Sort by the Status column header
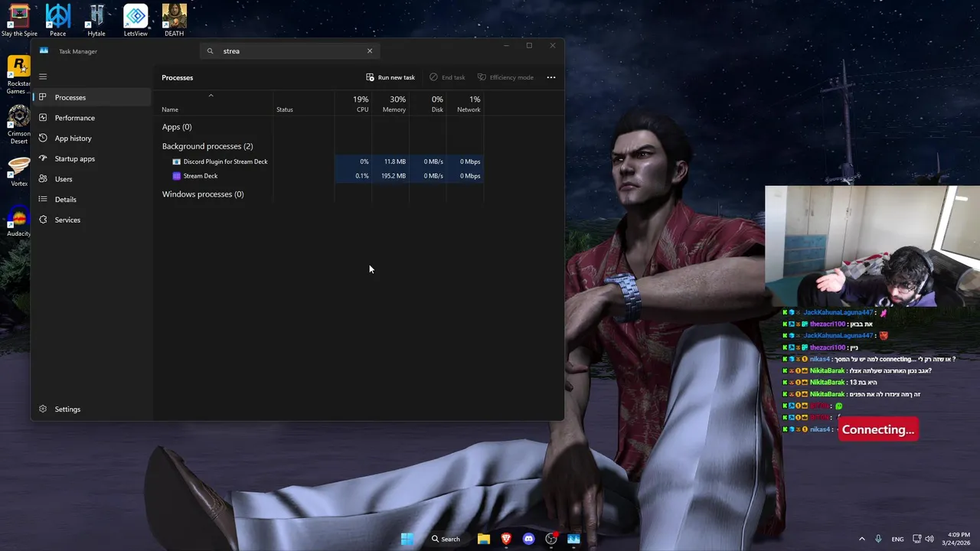Viewport: 980px width, 551px height. click(x=285, y=109)
